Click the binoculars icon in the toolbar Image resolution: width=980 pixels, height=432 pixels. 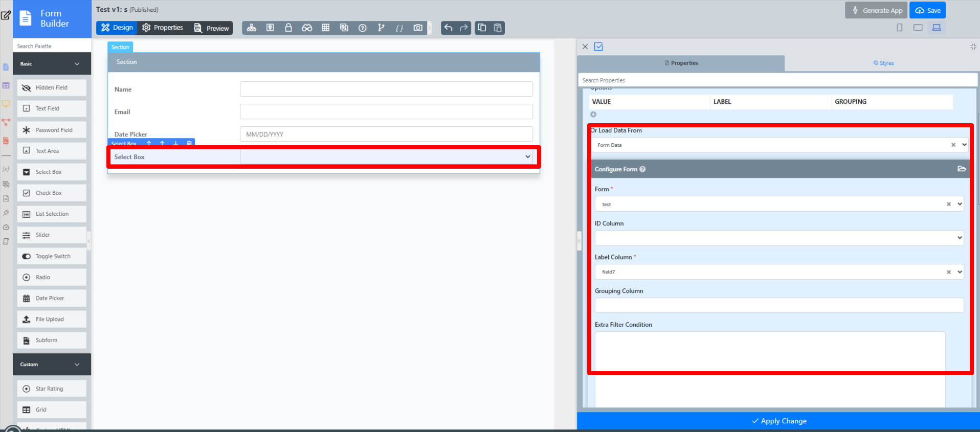pos(307,28)
